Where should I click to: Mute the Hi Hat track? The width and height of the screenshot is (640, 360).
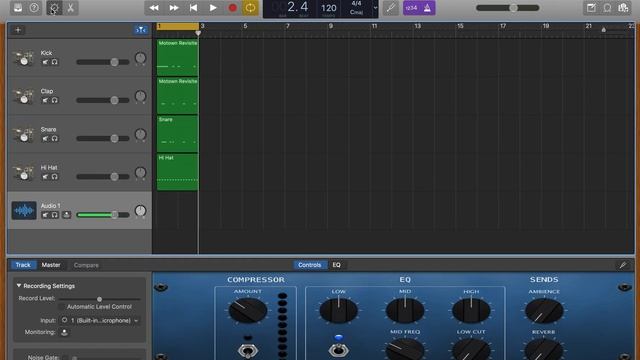[45, 177]
